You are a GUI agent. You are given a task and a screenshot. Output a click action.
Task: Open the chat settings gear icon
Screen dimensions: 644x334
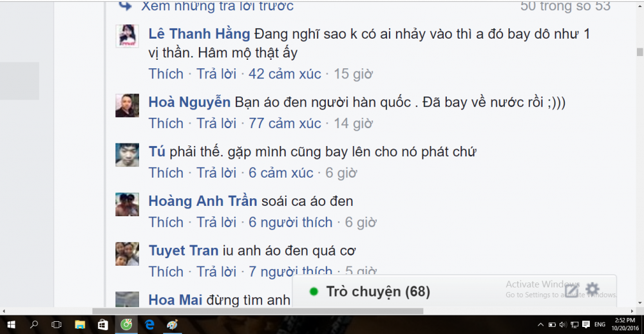click(x=592, y=289)
